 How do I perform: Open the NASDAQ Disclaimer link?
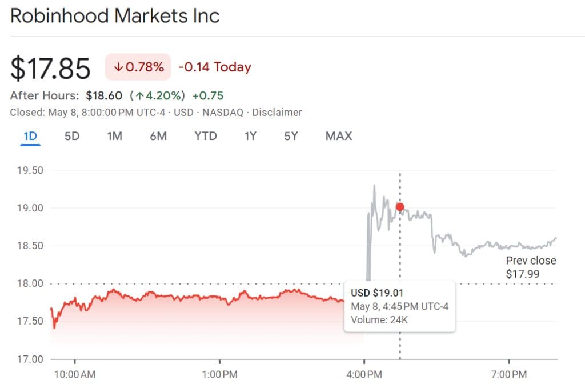(277, 112)
